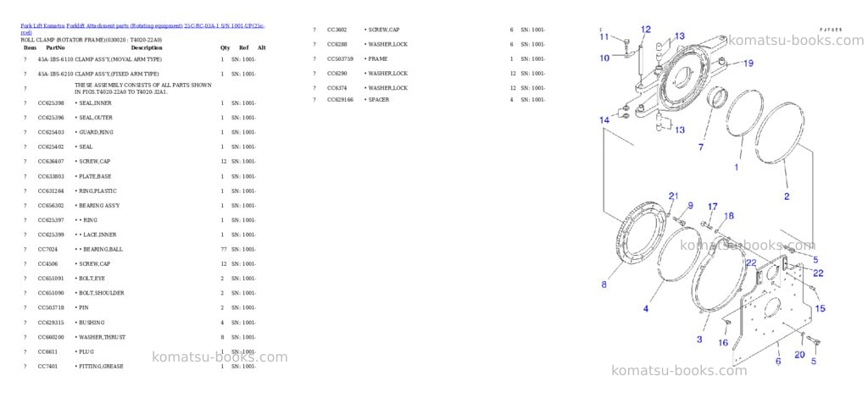This screenshot has height=409, width=868.
Task: Click callout number 19 in the diagram
Action: 748,64
